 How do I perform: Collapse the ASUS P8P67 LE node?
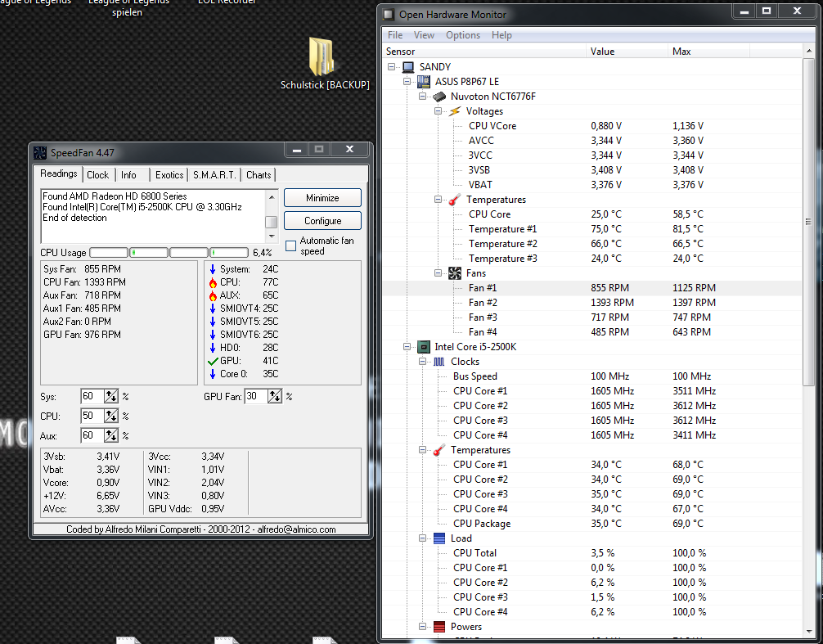pyautogui.click(x=407, y=81)
